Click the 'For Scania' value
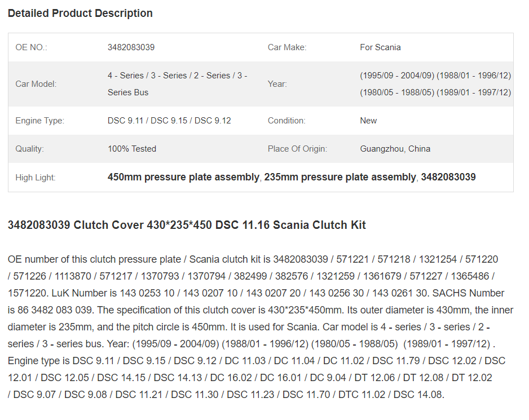 [380, 47]
